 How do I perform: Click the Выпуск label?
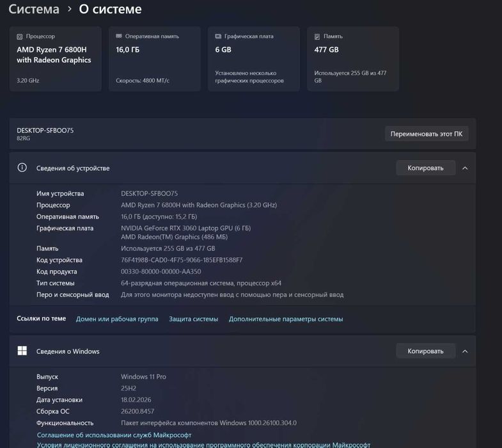(x=47, y=376)
